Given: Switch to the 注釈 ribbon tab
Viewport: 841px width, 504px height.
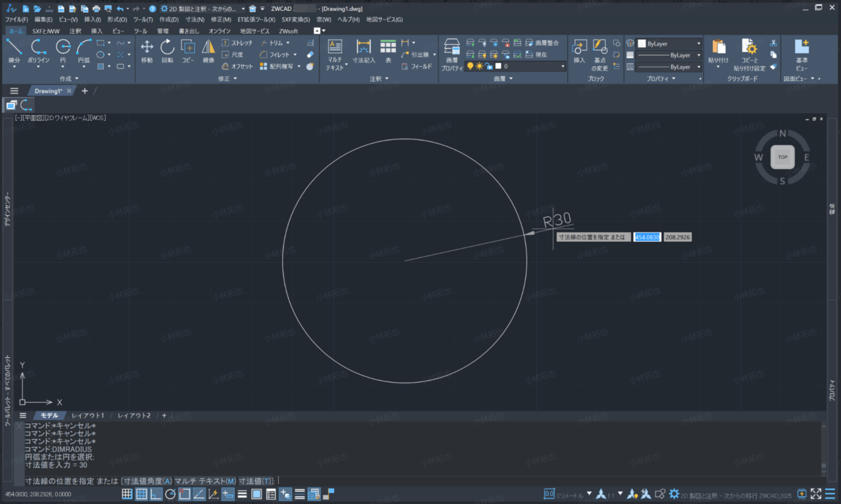Looking at the screenshot, I should tap(75, 31).
